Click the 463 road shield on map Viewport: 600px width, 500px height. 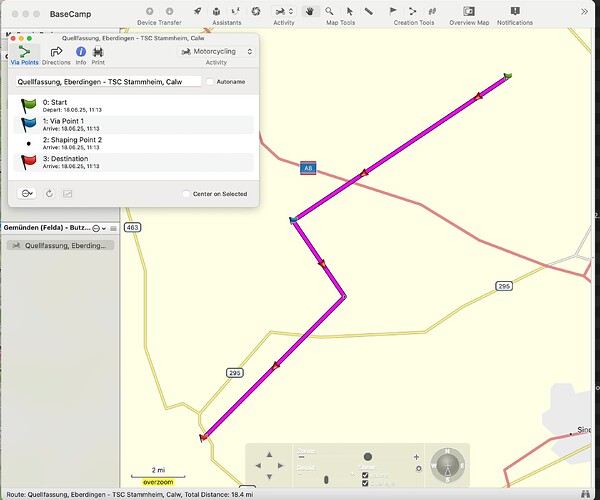click(132, 227)
